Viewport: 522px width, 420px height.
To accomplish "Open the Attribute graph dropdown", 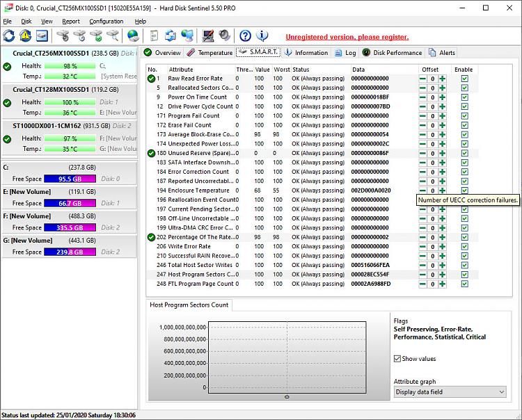I will click(450, 392).
